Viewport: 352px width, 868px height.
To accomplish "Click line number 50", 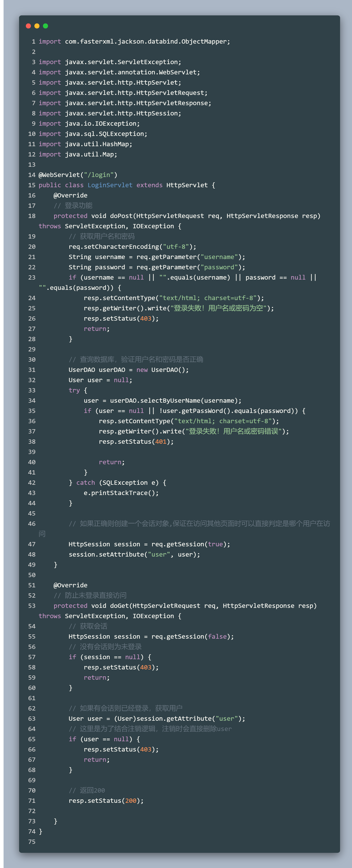I will click(x=32, y=575).
